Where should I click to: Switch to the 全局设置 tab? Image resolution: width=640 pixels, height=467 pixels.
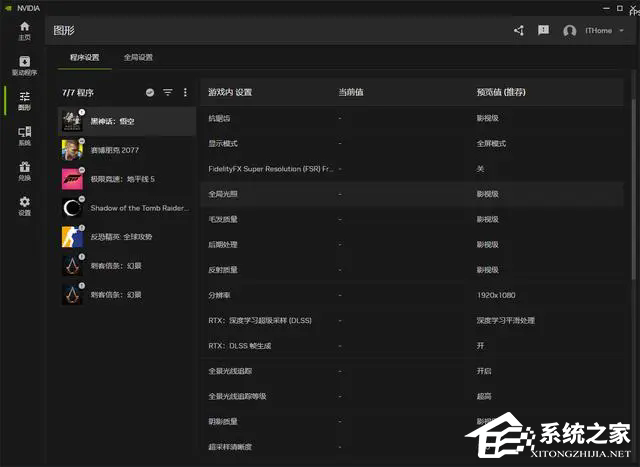tap(138, 58)
